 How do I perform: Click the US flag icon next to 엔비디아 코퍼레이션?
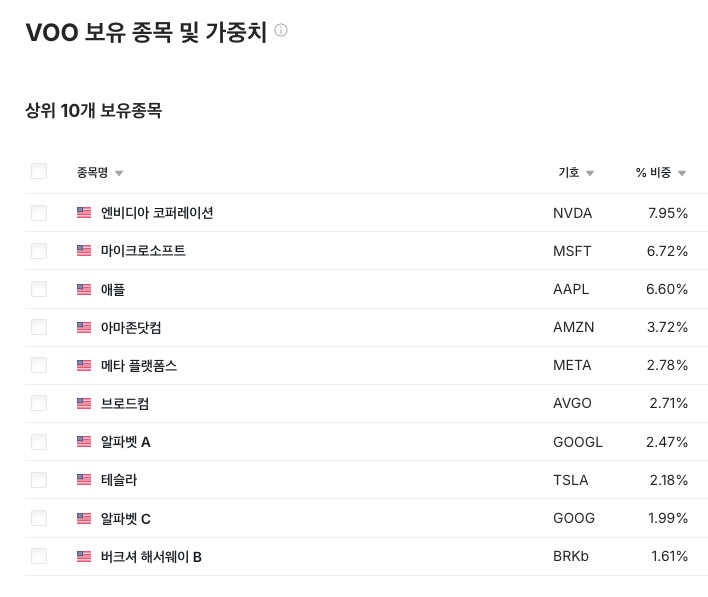click(x=84, y=213)
